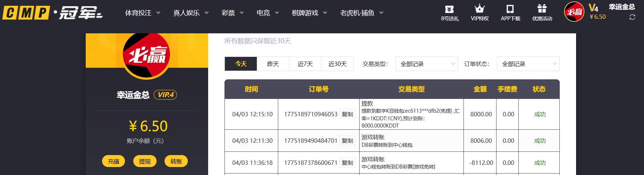Click the 金额 column header

point(480,89)
